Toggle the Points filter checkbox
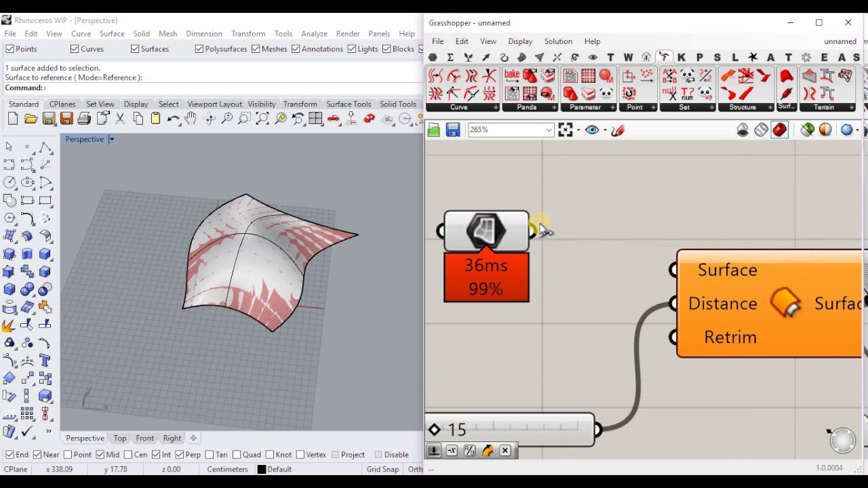868x488 pixels. point(9,49)
